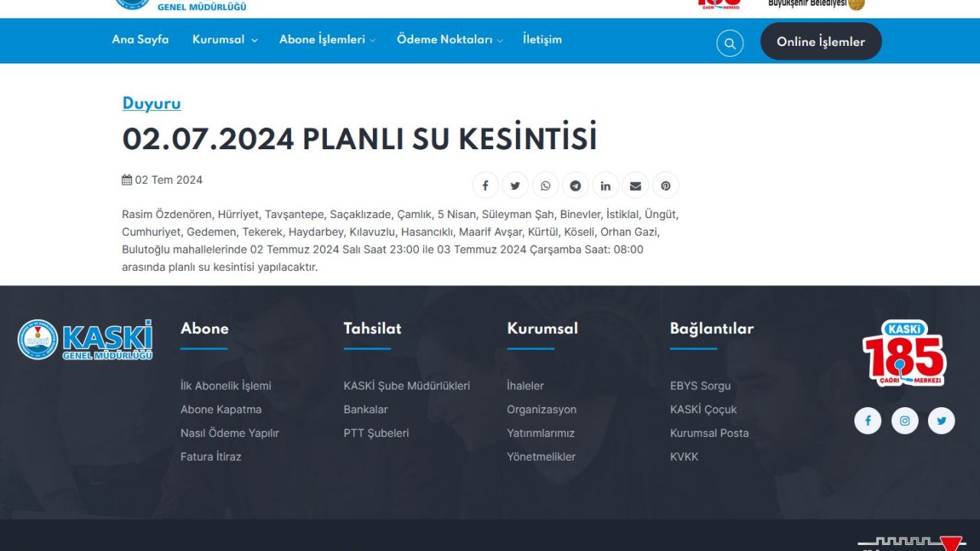
Task: Expand the Kurumsal navigation dropdown
Action: (x=224, y=39)
